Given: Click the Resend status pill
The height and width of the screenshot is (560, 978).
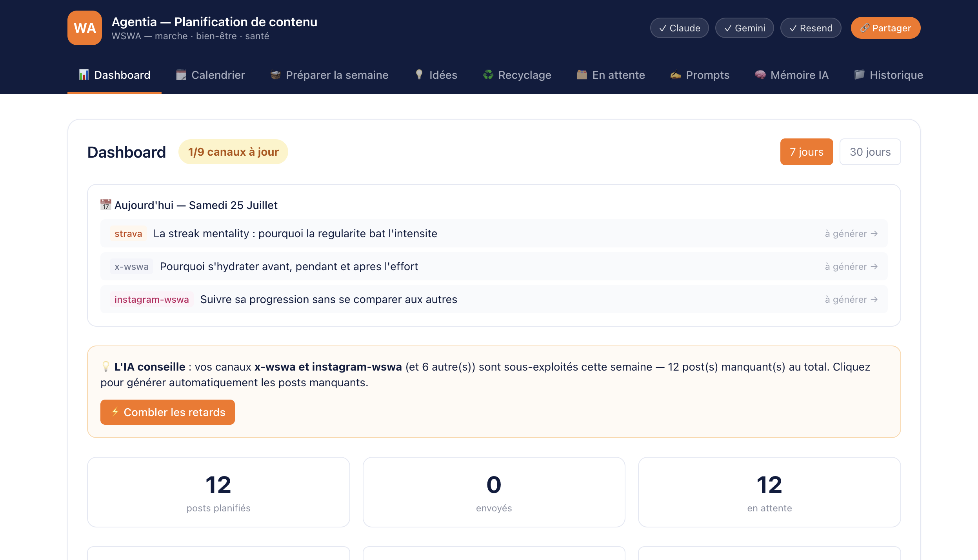Looking at the screenshot, I should pos(811,28).
